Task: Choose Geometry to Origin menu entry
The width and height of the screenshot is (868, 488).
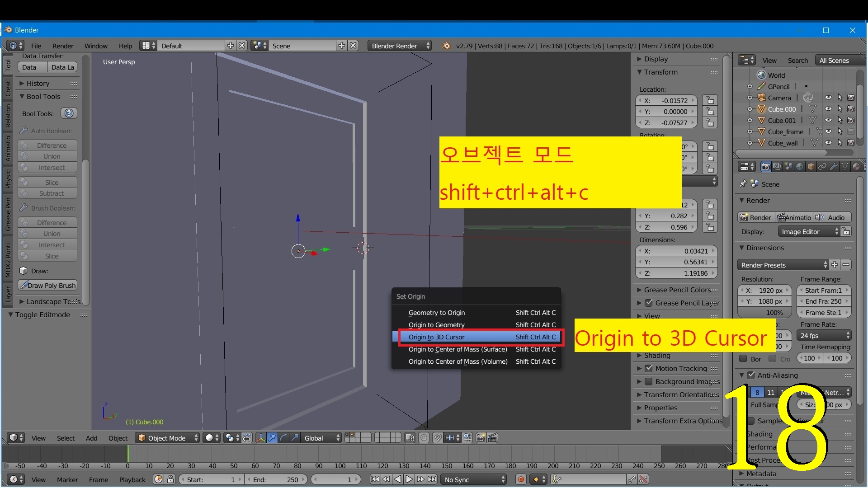Action: coord(476,313)
